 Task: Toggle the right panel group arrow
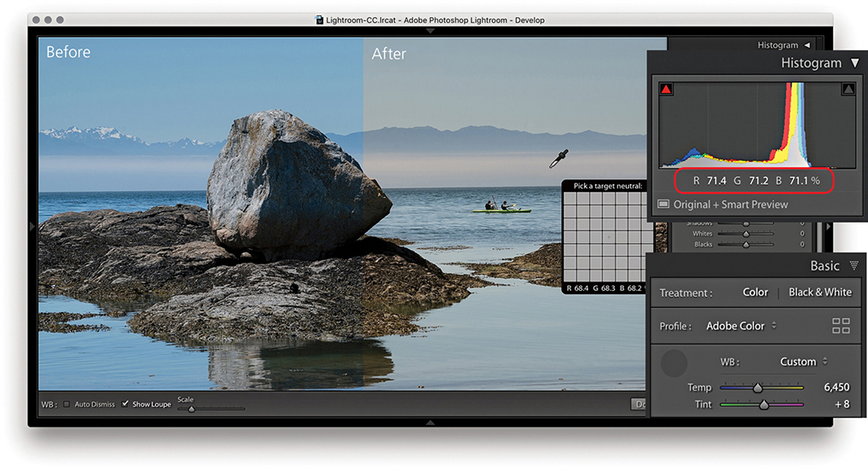[828, 227]
